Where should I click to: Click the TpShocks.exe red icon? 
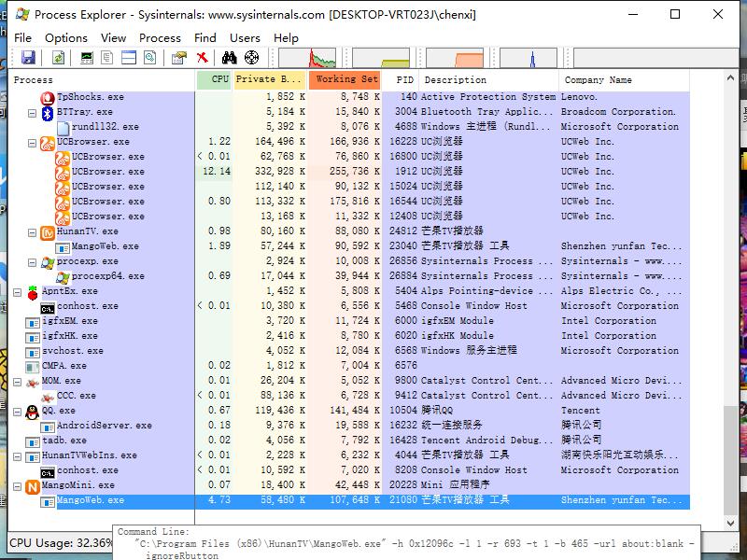pyautogui.click(x=48, y=98)
